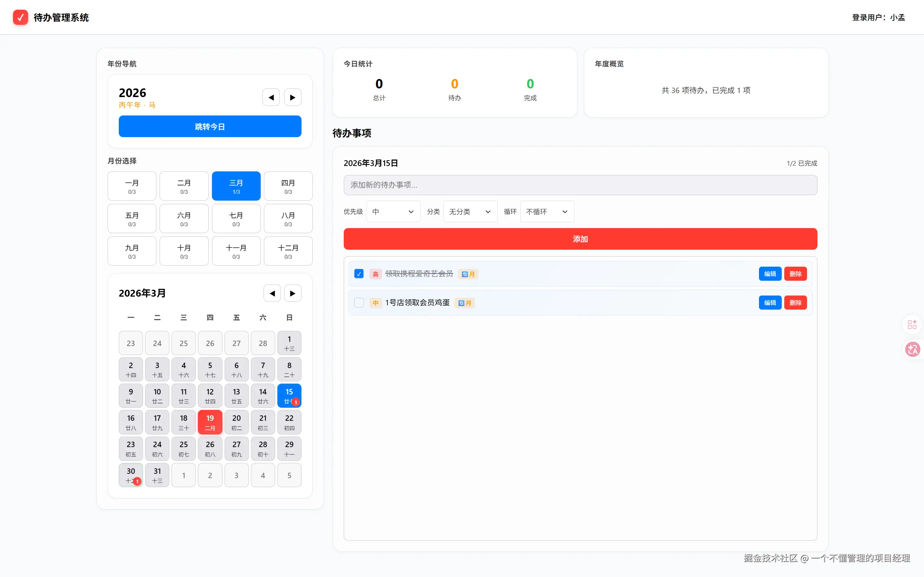
Task: Click the new todo input field
Action: click(x=580, y=185)
